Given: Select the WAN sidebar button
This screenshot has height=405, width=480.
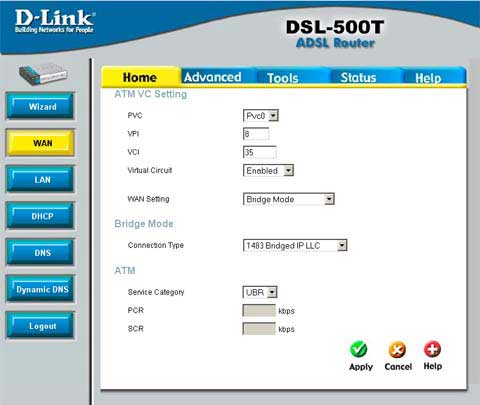Looking at the screenshot, I should [x=40, y=143].
